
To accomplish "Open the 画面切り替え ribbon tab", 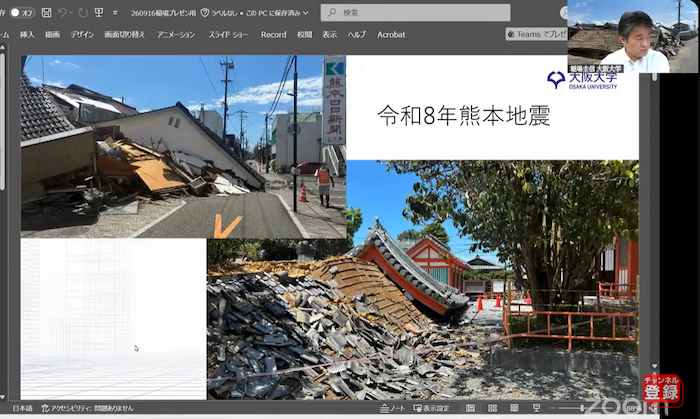I will click(x=125, y=34).
